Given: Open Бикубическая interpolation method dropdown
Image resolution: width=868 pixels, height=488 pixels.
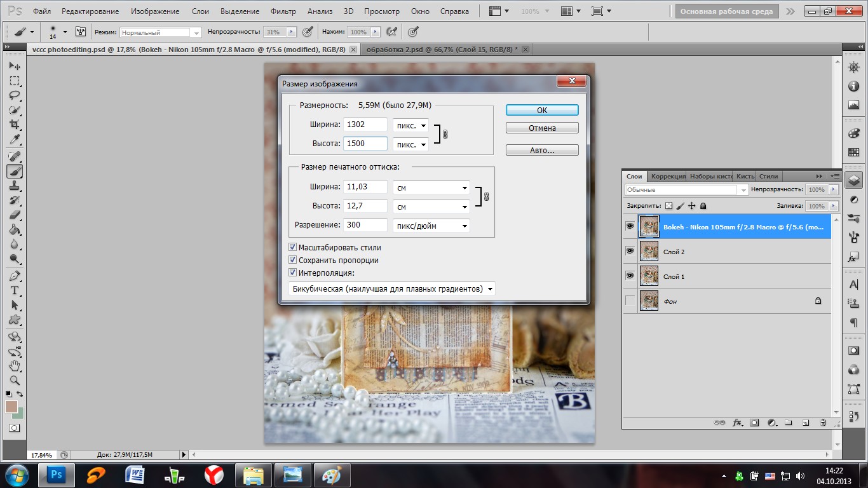Looking at the screenshot, I should [x=392, y=288].
